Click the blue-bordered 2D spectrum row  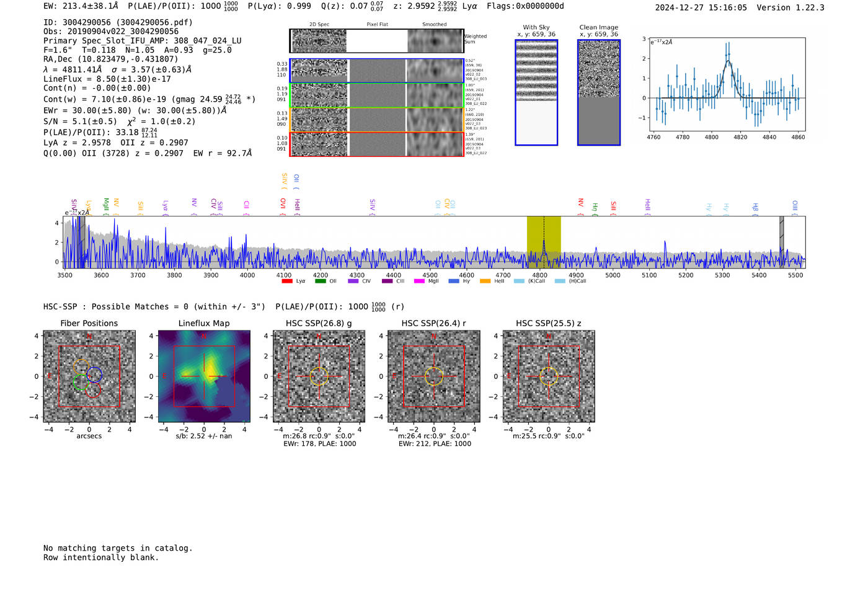[377, 71]
